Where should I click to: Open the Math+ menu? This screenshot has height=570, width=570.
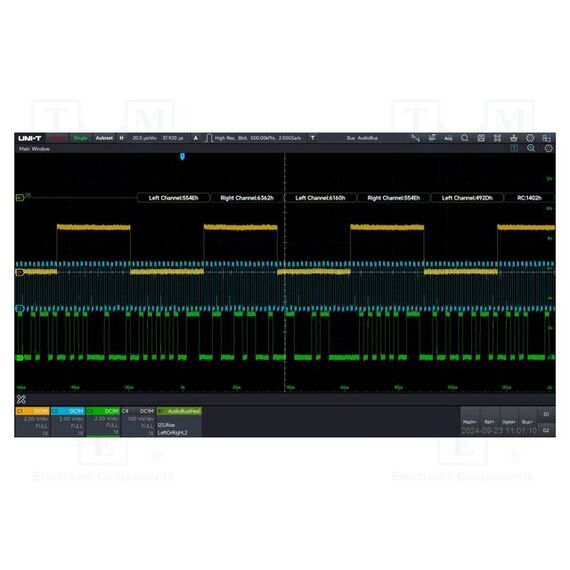470,422
